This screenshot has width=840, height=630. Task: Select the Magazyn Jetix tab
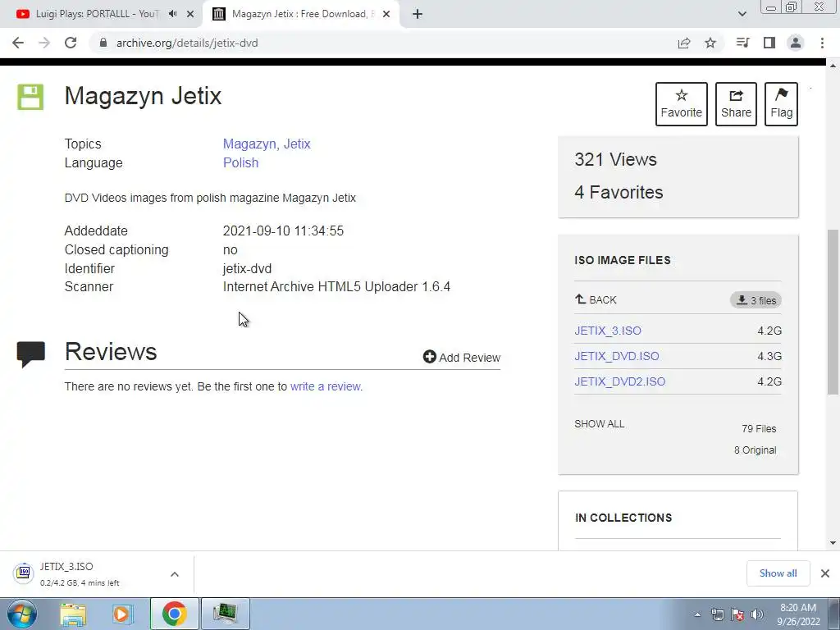[300, 14]
